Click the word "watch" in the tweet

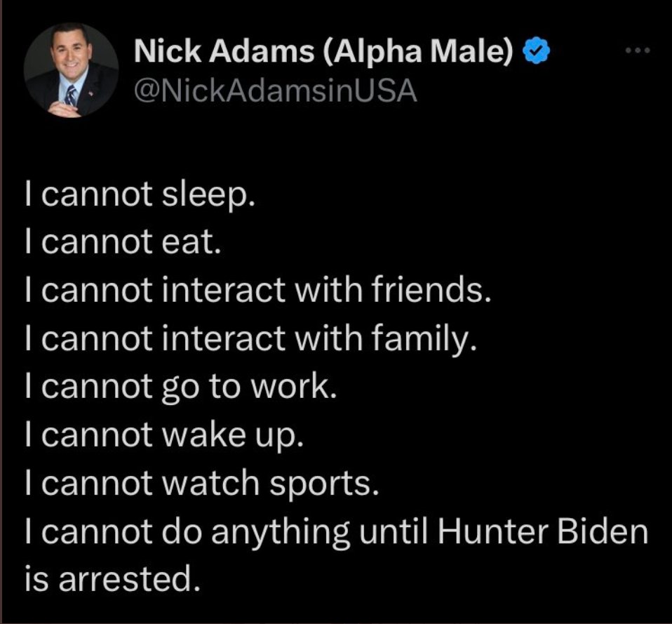(x=211, y=484)
